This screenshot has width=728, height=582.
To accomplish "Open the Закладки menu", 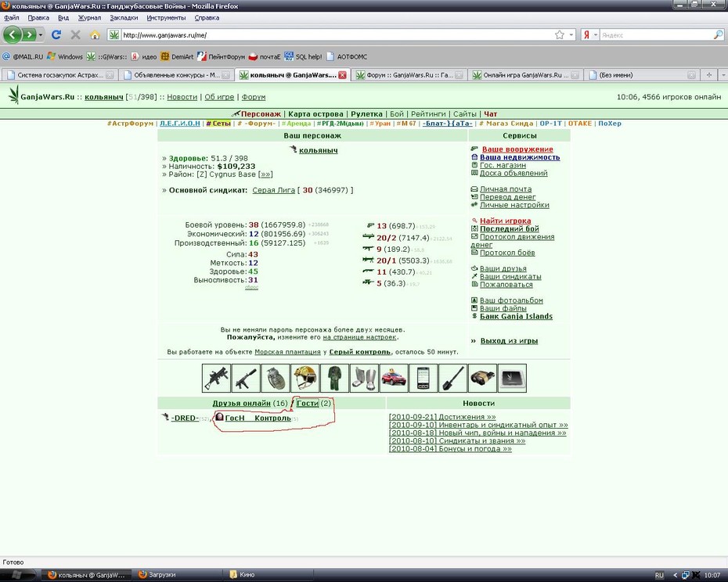I will pos(124,18).
